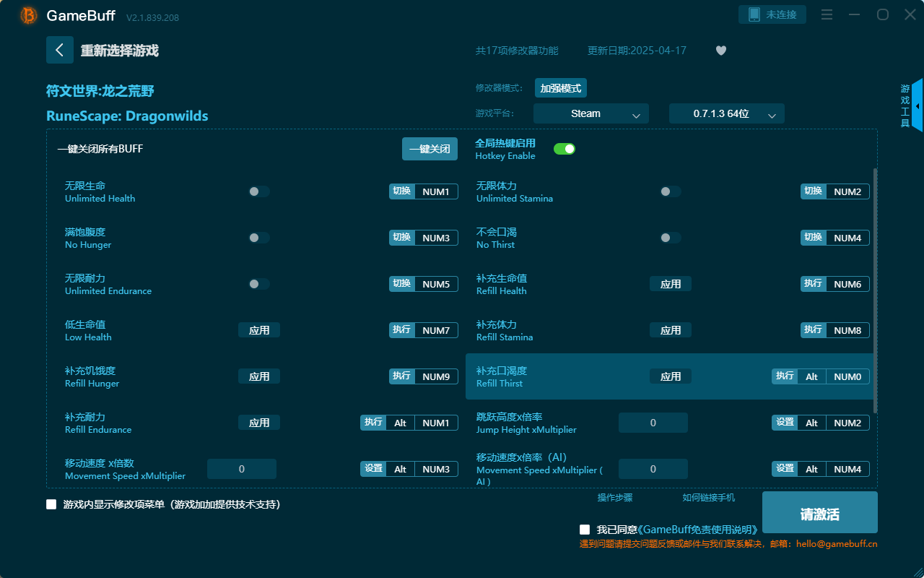The image size is (924, 578).
Task: Click the GameBuff flame logo
Action: (27, 14)
